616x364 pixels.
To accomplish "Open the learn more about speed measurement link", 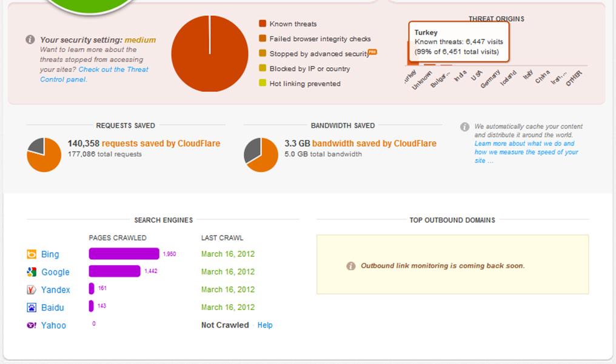I will point(526,152).
